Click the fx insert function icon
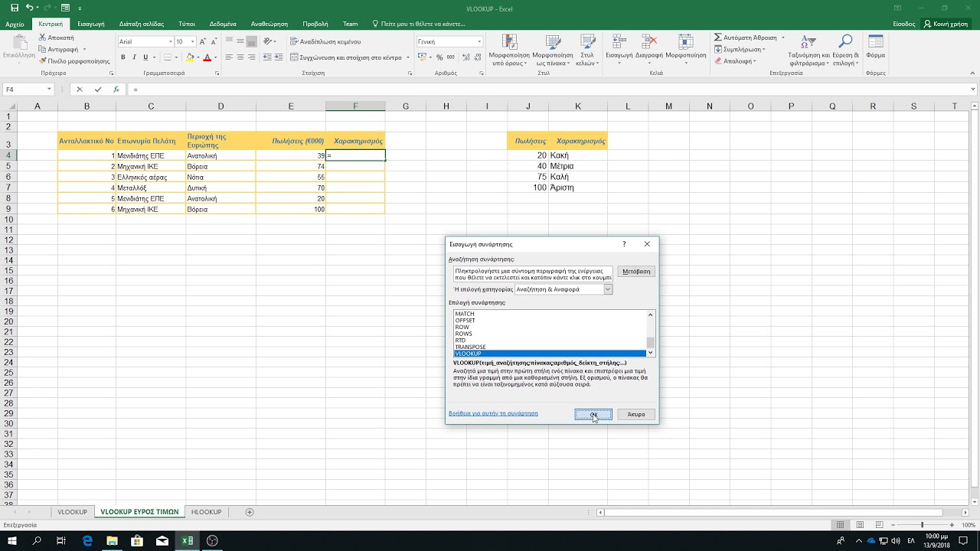Image resolution: width=980 pixels, height=551 pixels. (x=116, y=90)
